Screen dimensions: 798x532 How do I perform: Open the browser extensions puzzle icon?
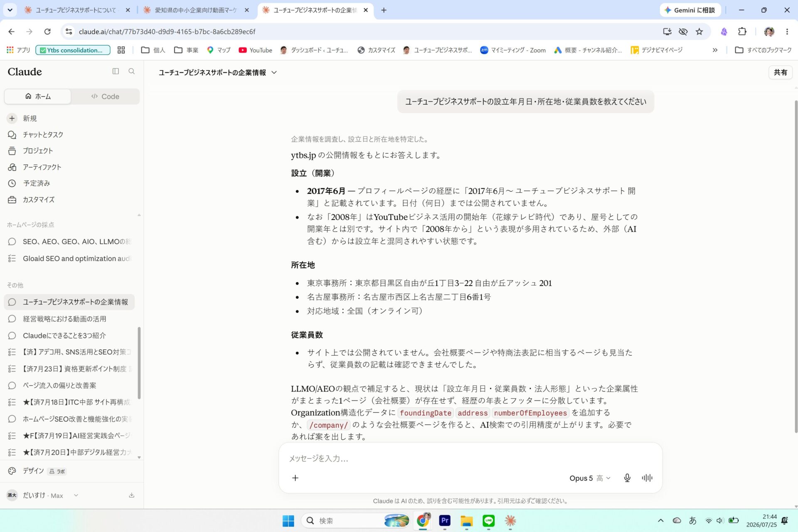point(742,32)
